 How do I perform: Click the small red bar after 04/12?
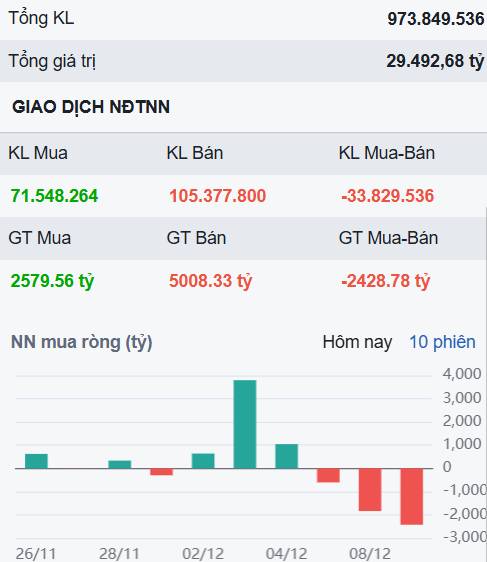(x=328, y=475)
